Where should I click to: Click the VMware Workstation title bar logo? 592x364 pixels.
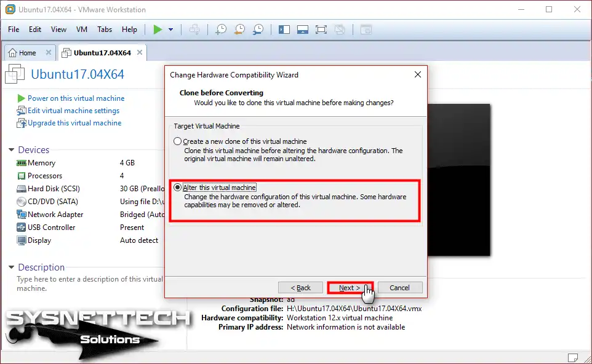click(x=10, y=9)
